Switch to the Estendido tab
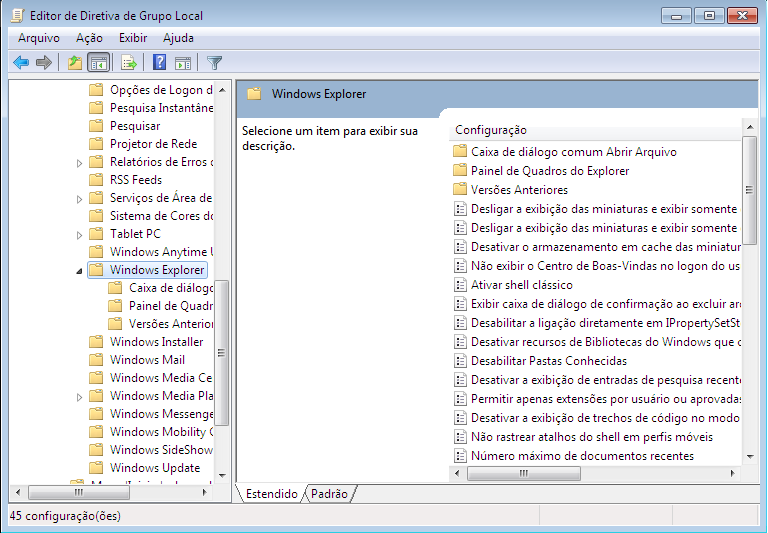 click(x=271, y=494)
